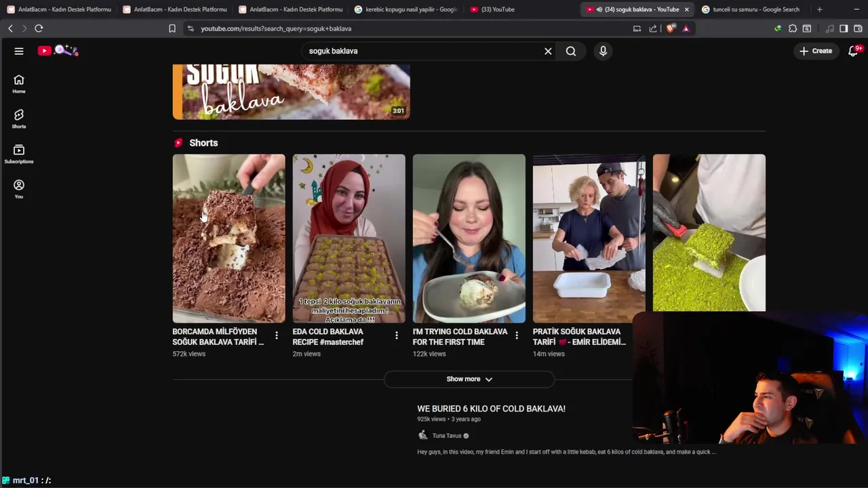Open Tuna Tavus channel avatar
Screen dimensions: 868x488
(422, 436)
